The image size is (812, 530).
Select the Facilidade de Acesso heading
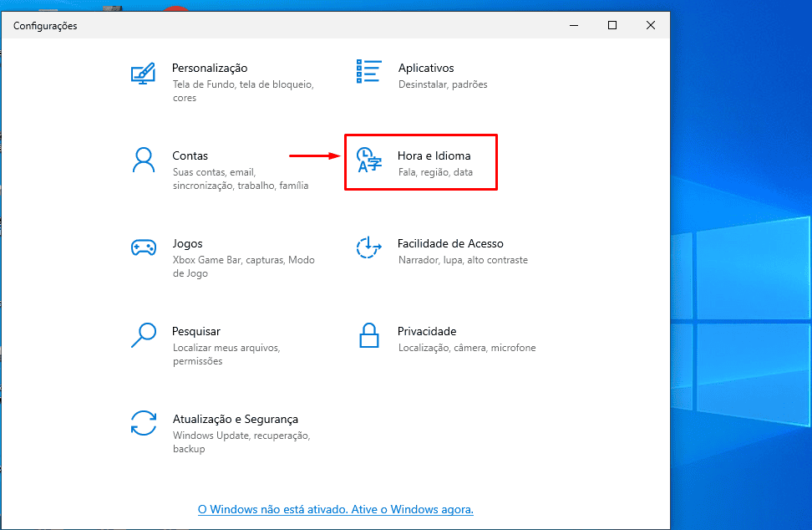(450, 243)
